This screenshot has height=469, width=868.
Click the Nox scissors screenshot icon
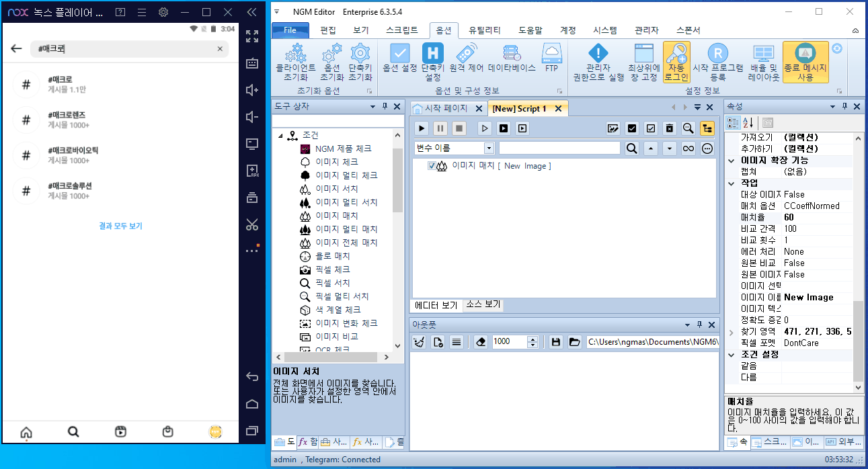(x=252, y=224)
